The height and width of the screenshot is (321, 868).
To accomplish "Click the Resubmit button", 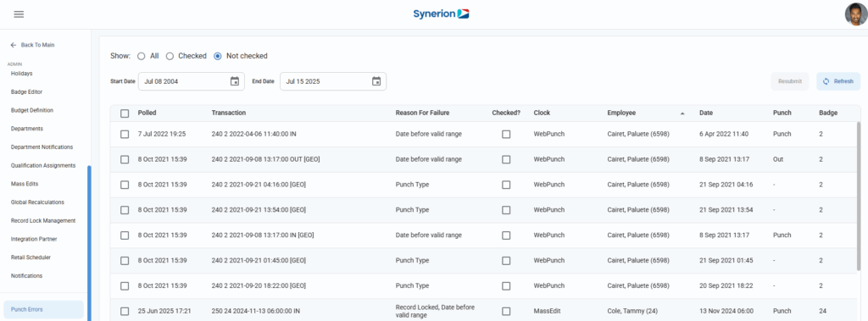I will click(790, 81).
